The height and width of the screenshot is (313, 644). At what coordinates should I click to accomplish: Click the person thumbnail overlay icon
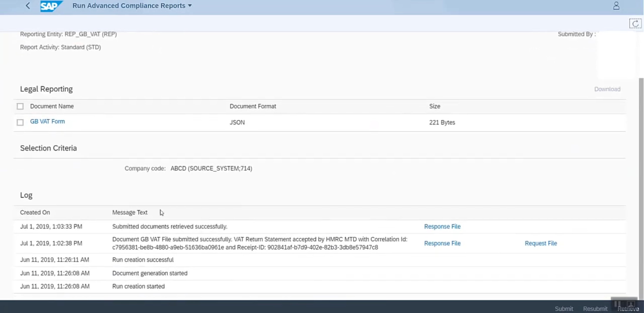click(x=631, y=304)
